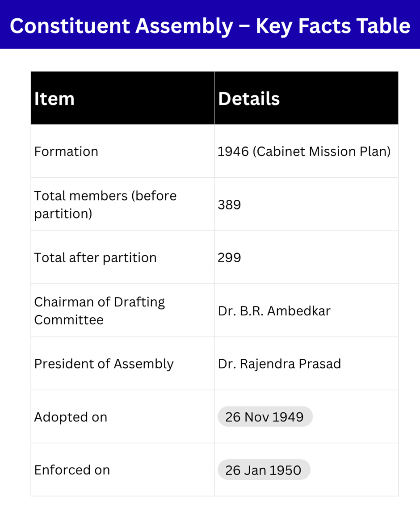Select the 'Total after partition' label
This screenshot has width=420, height=525.
[x=95, y=258]
